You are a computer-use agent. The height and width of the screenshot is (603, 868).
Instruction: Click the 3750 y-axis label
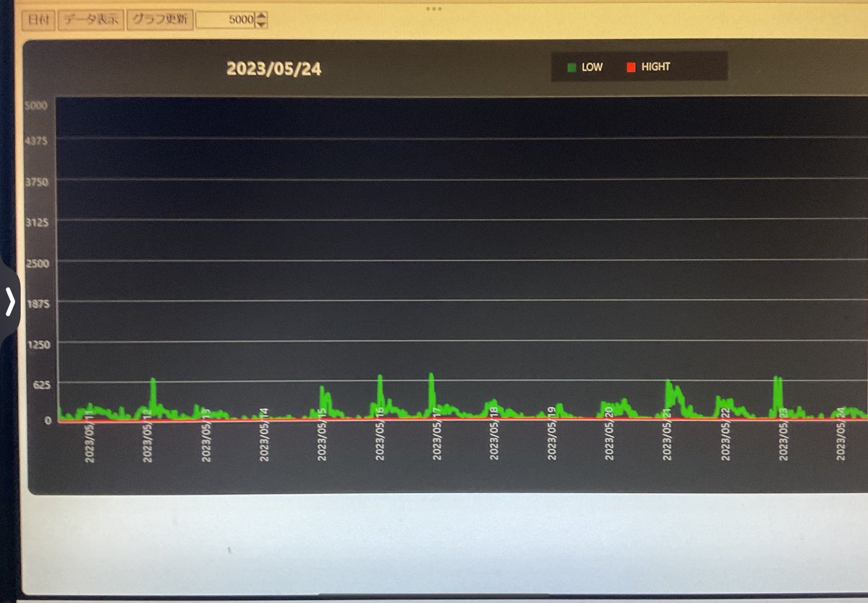36,181
